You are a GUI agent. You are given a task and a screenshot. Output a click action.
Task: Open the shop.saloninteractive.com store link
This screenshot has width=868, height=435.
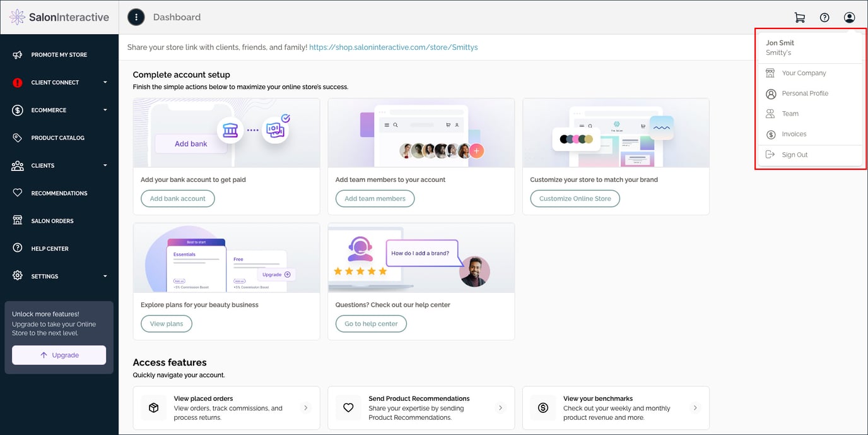[x=393, y=47]
